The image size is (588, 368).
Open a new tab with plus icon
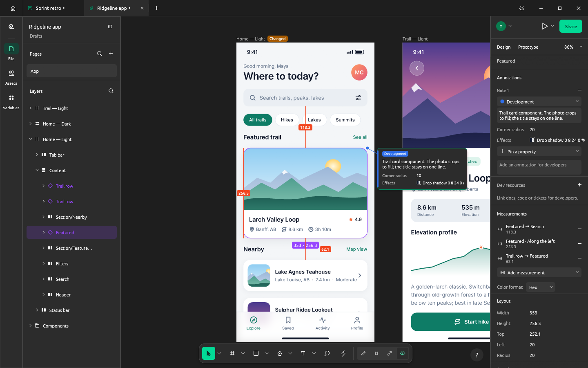(x=156, y=8)
